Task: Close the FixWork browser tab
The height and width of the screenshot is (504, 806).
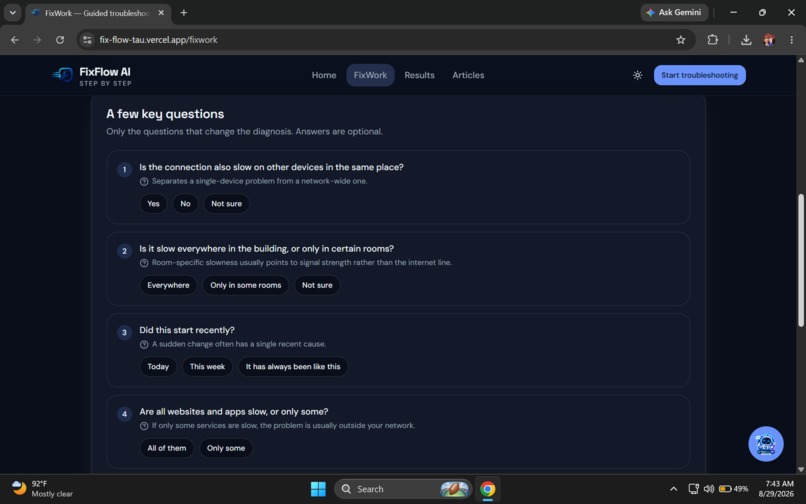Action: point(161,13)
